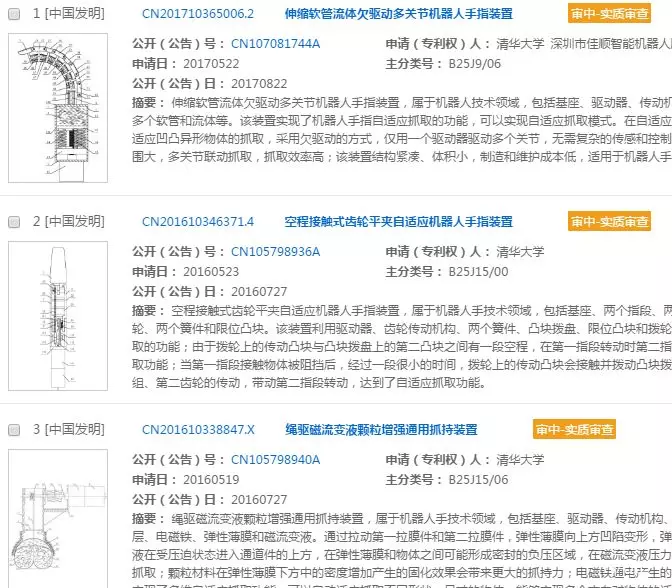Image resolution: width=672 pixels, height=588 pixels.
Task: Open publication number CN107081744A
Action: pos(275,44)
